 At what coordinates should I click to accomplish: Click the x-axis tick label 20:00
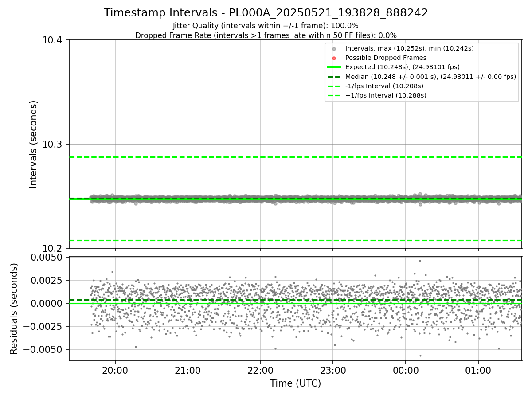[115, 370]
